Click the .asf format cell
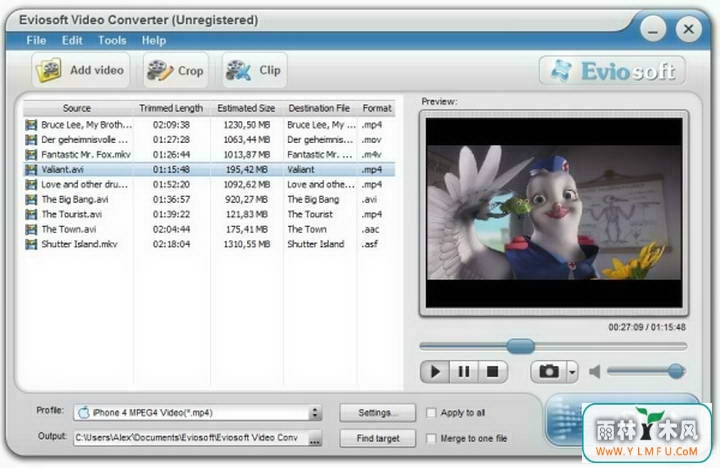The width and height of the screenshot is (720, 468). point(370,244)
